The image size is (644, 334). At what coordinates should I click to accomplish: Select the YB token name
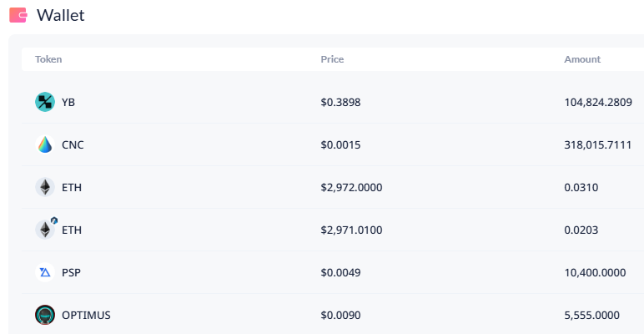pos(69,102)
